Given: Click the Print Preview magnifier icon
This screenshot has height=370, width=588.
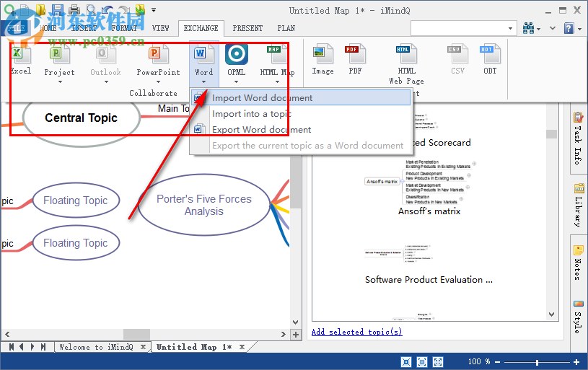Looking at the screenshot, I should [91, 10].
